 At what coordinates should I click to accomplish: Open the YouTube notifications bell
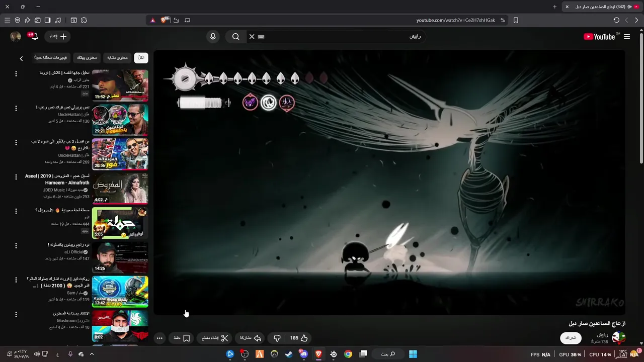[x=35, y=36]
